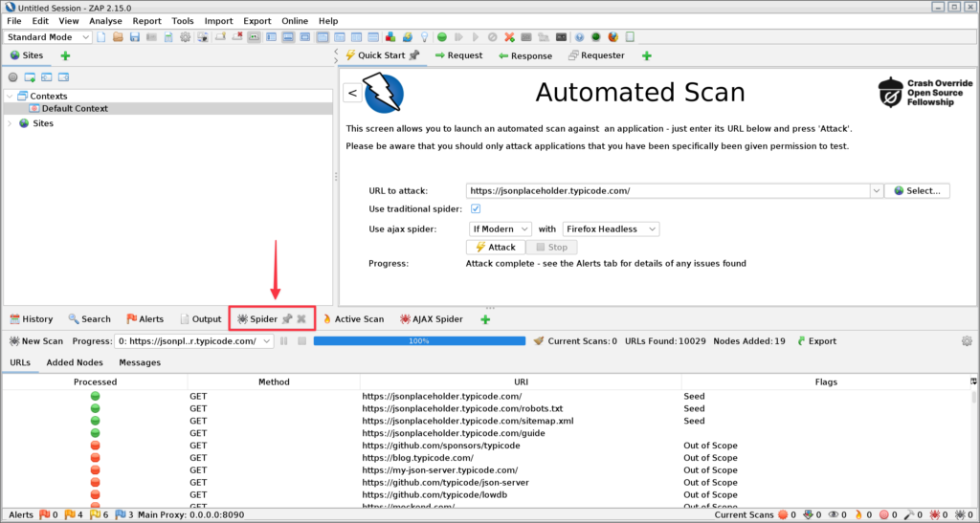Viewport: 980px width, 523px height.
Task: Click the flame active scan icon in status bar
Action: pyautogui.click(x=858, y=515)
